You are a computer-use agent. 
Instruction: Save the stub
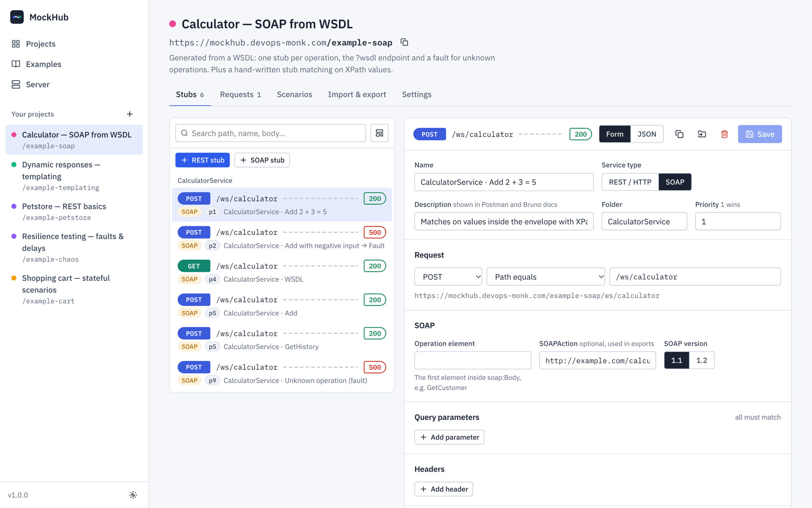[x=760, y=134]
